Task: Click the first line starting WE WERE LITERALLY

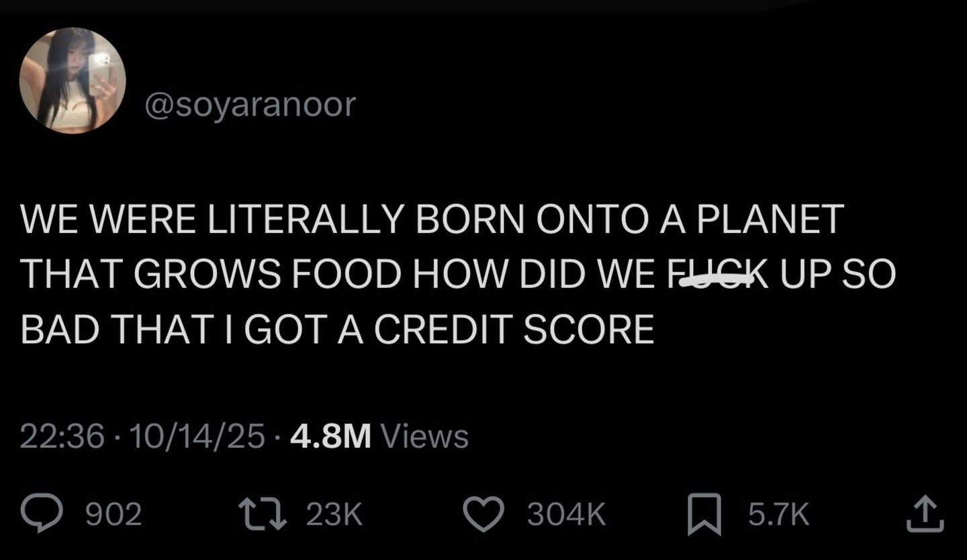Action: click(432, 220)
